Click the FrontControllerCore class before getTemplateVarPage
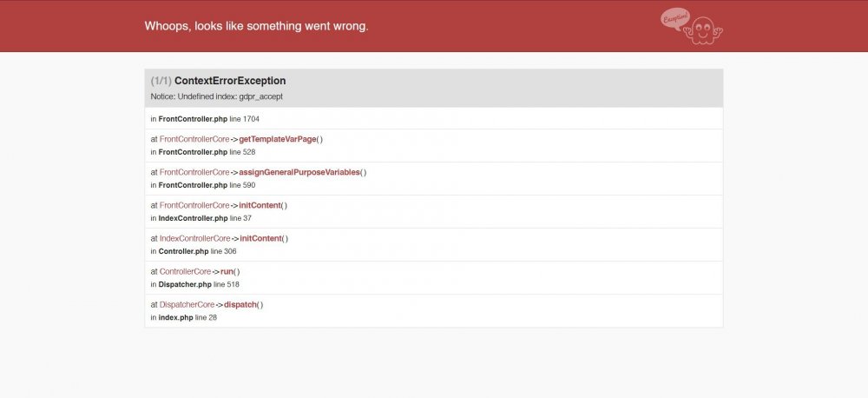868x398 pixels. (x=194, y=139)
